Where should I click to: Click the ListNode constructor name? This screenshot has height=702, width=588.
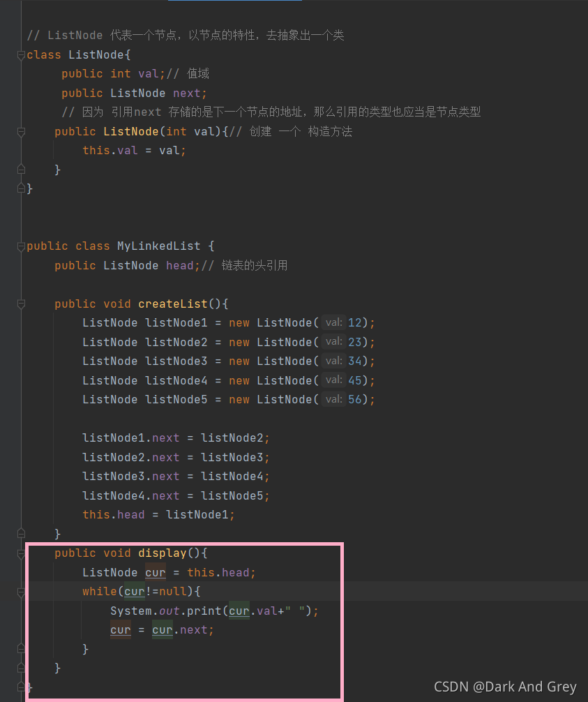pyautogui.click(x=131, y=132)
